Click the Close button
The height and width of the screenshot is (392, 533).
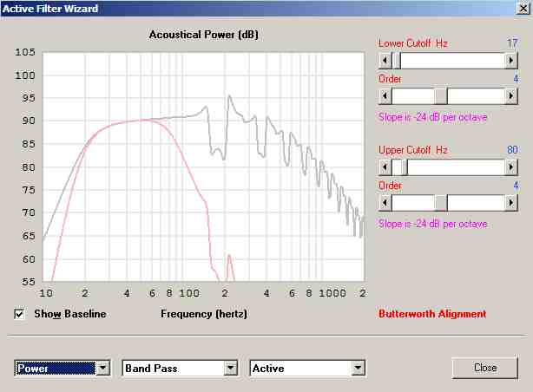485,368
